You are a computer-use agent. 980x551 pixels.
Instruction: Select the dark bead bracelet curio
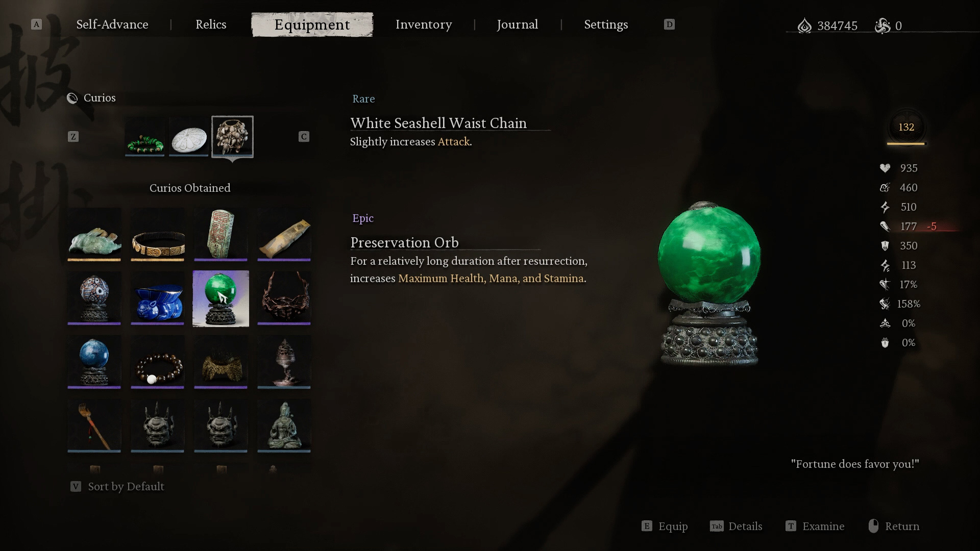coord(158,362)
